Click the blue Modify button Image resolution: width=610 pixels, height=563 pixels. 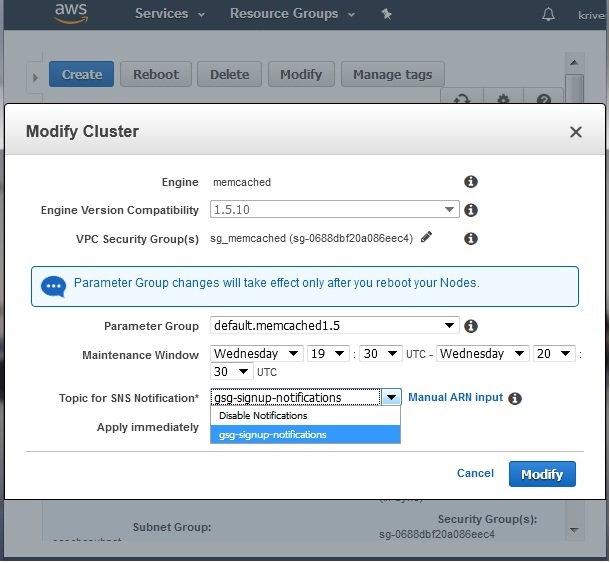coord(542,474)
